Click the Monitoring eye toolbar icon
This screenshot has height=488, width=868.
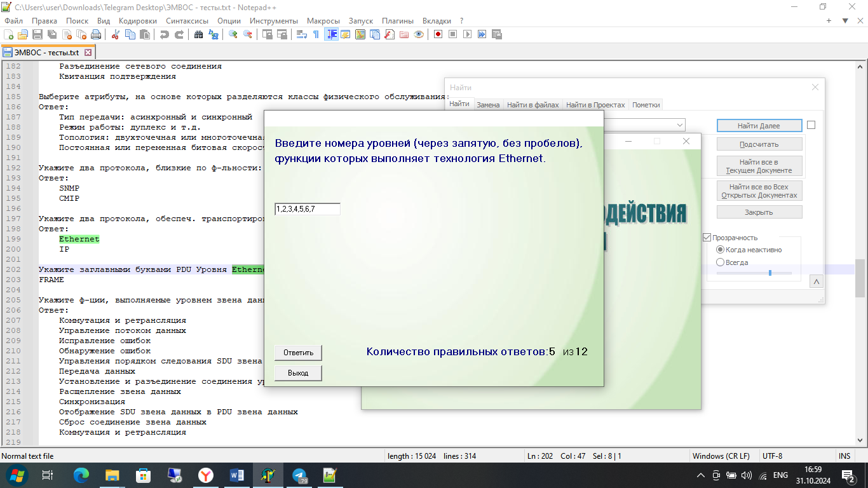click(419, 34)
